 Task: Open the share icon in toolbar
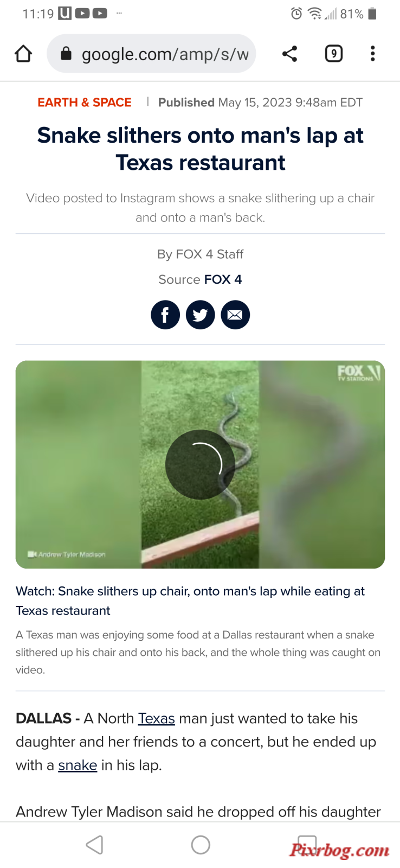coord(290,54)
